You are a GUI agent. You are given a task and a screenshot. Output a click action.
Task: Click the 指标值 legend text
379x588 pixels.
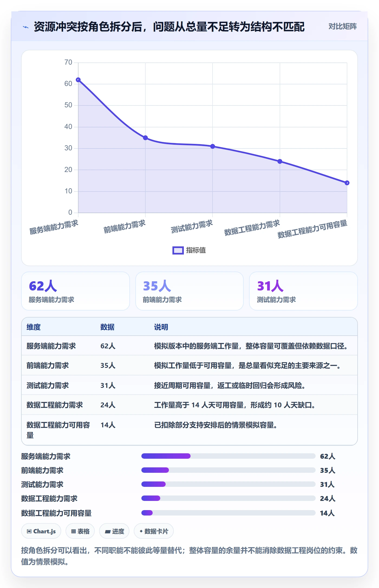point(196,250)
